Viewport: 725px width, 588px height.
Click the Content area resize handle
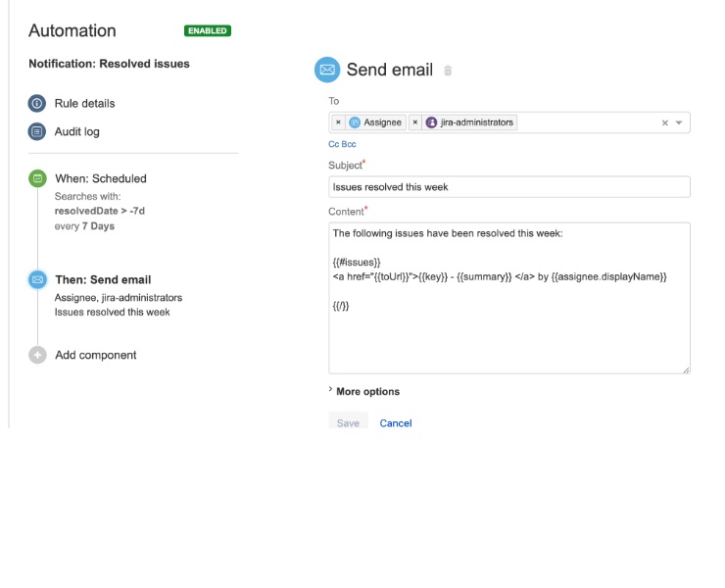pos(686,369)
